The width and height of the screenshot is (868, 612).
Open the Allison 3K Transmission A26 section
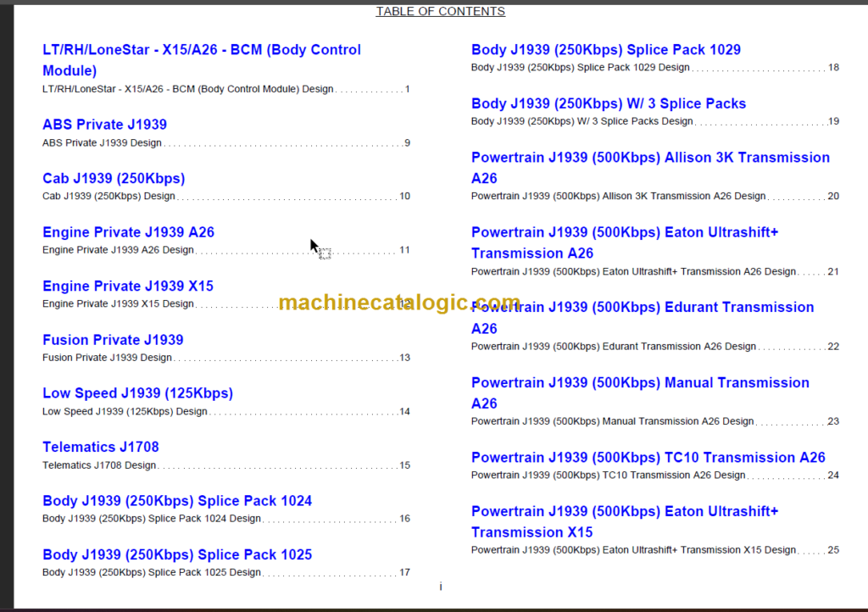(650, 157)
